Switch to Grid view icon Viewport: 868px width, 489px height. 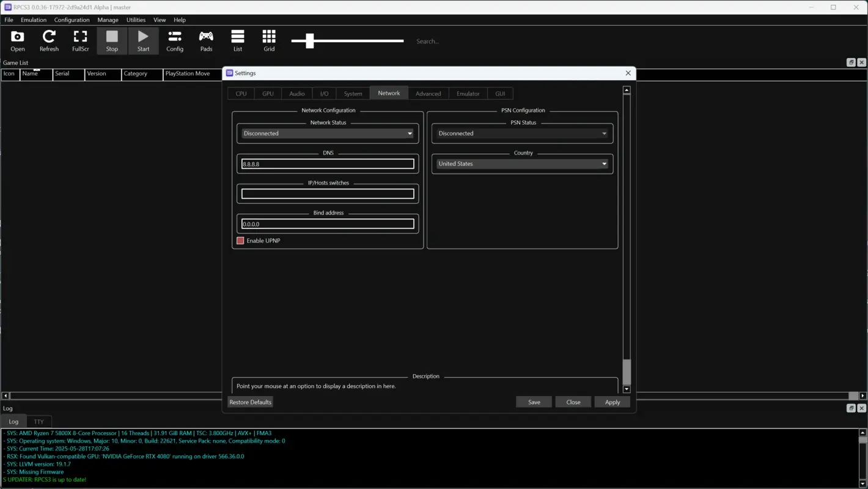269,40
